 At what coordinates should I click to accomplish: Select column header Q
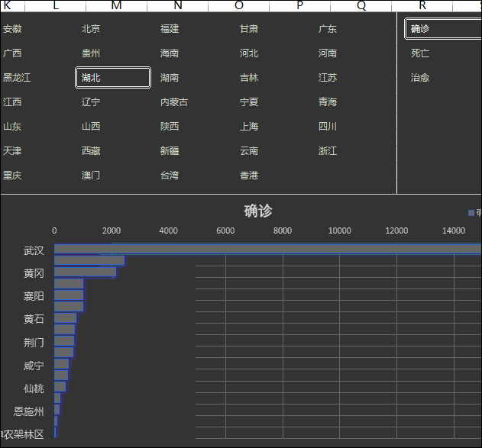pyautogui.click(x=361, y=5)
